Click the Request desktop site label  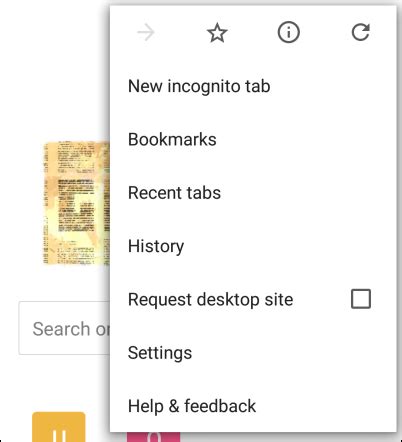210,299
